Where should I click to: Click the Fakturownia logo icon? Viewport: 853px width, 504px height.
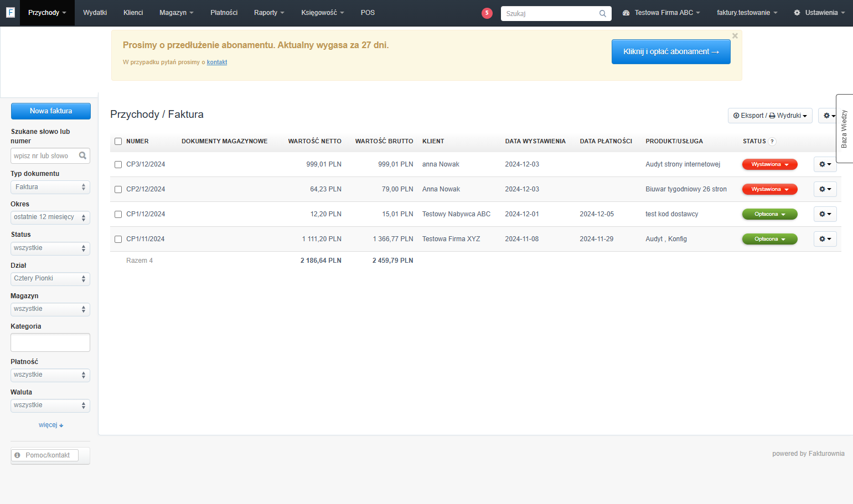tap(10, 12)
